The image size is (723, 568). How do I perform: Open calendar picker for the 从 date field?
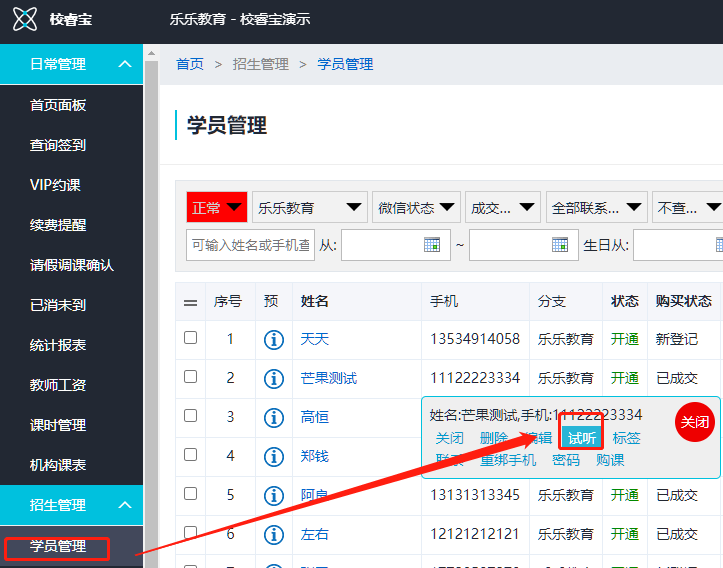(x=432, y=245)
